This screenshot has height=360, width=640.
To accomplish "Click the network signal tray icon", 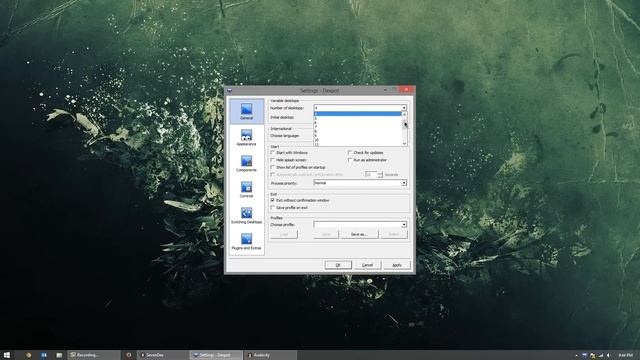I will (600, 356).
